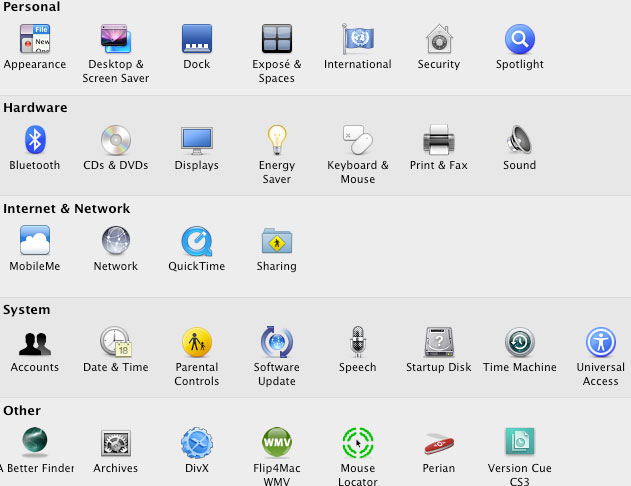The width and height of the screenshot is (631, 486).
Task: Open Time Machine preferences
Action: click(x=520, y=342)
